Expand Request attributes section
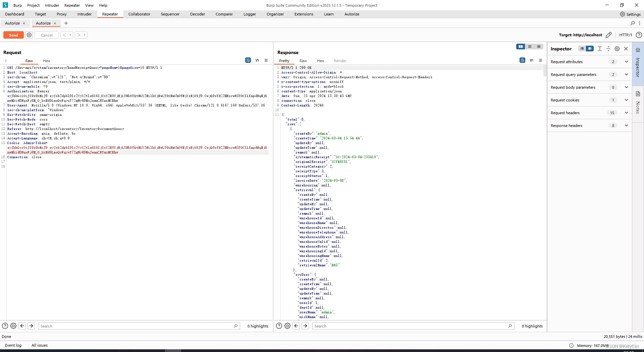This screenshot has height=352, width=644. (626, 62)
